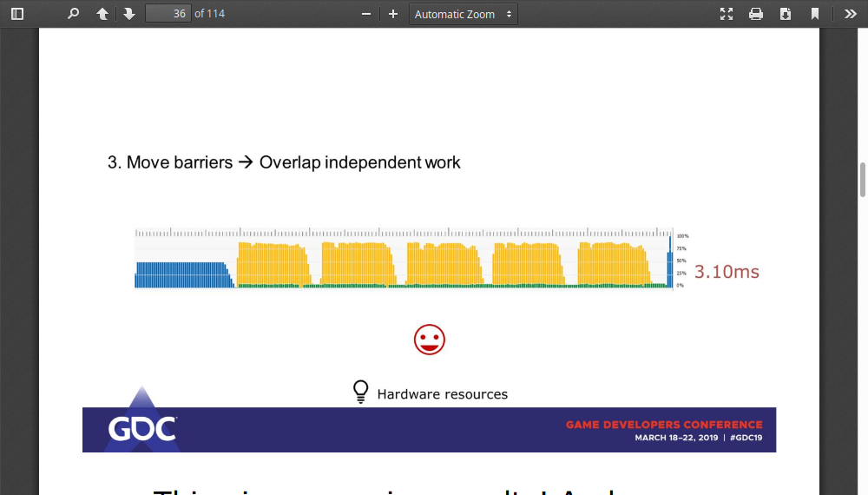Print the document
The height and width of the screenshot is (495, 868).
756,14
